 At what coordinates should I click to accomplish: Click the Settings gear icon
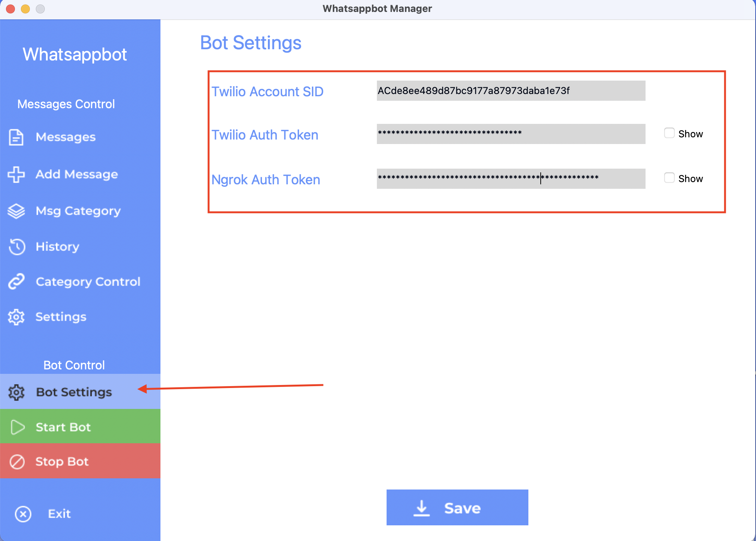point(16,317)
